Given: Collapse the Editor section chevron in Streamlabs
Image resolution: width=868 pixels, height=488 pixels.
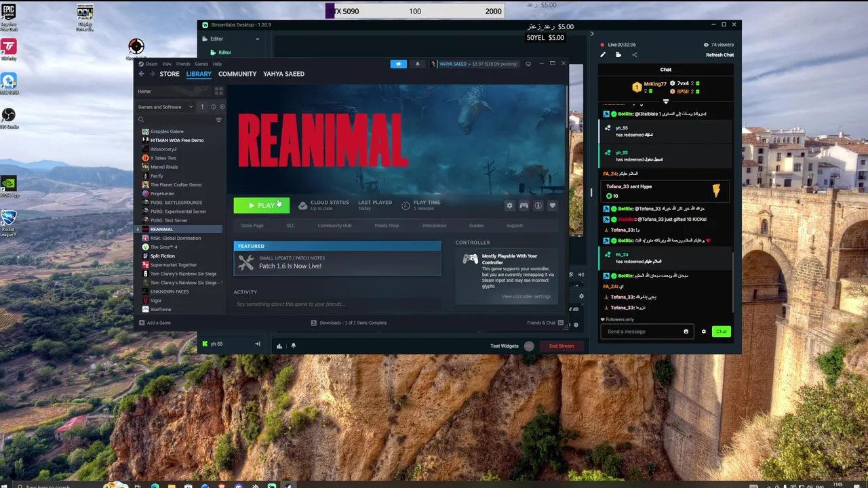Looking at the screenshot, I should [257, 39].
